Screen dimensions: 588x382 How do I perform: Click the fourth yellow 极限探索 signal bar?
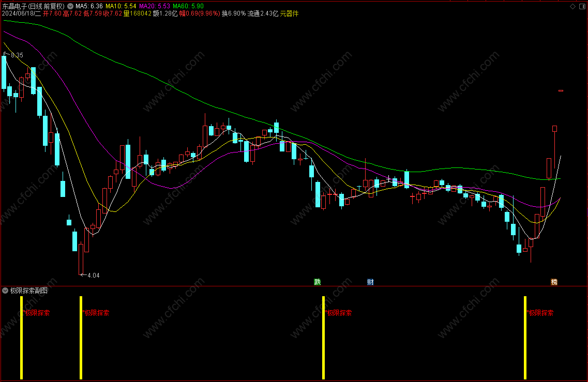[x=525, y=338]
